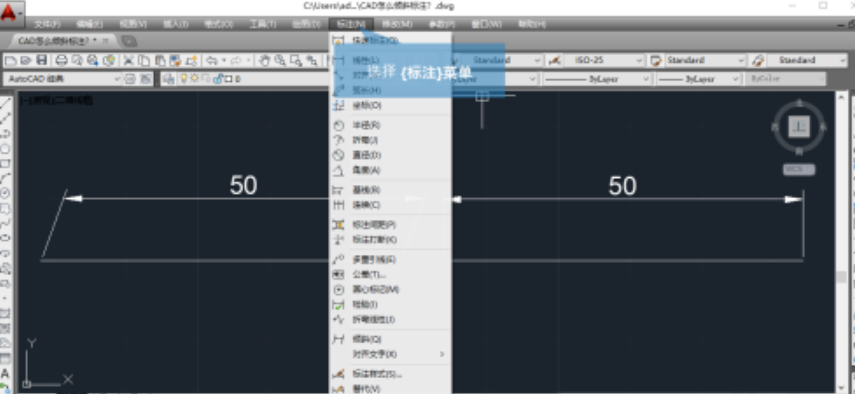Viewport: 855px width, 394px height.
Task: Click ViewCube top face 上
Action: coord(799,127)
